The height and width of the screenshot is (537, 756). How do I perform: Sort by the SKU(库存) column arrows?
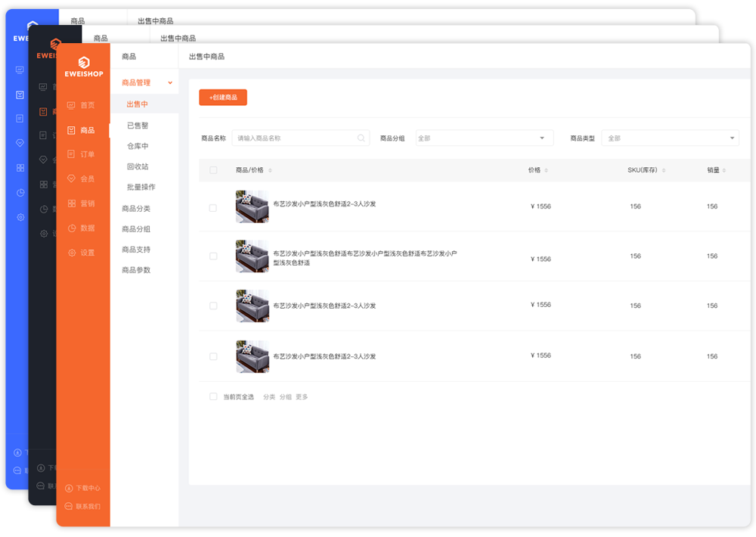[664, 170]
